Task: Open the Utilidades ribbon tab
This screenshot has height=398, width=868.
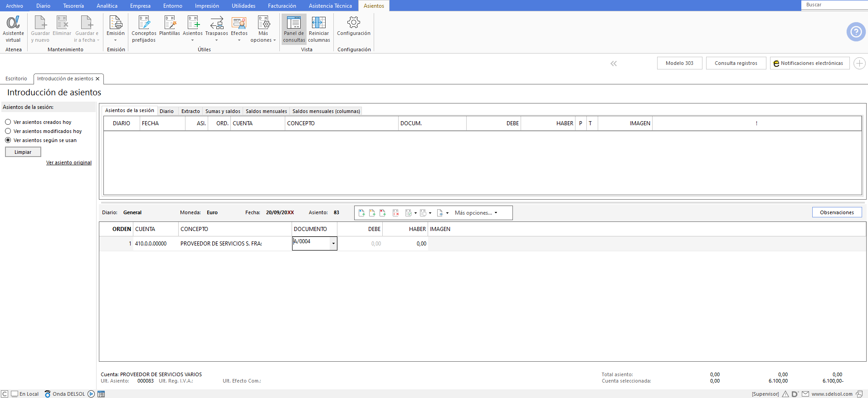Action: (x=244, y=6)
